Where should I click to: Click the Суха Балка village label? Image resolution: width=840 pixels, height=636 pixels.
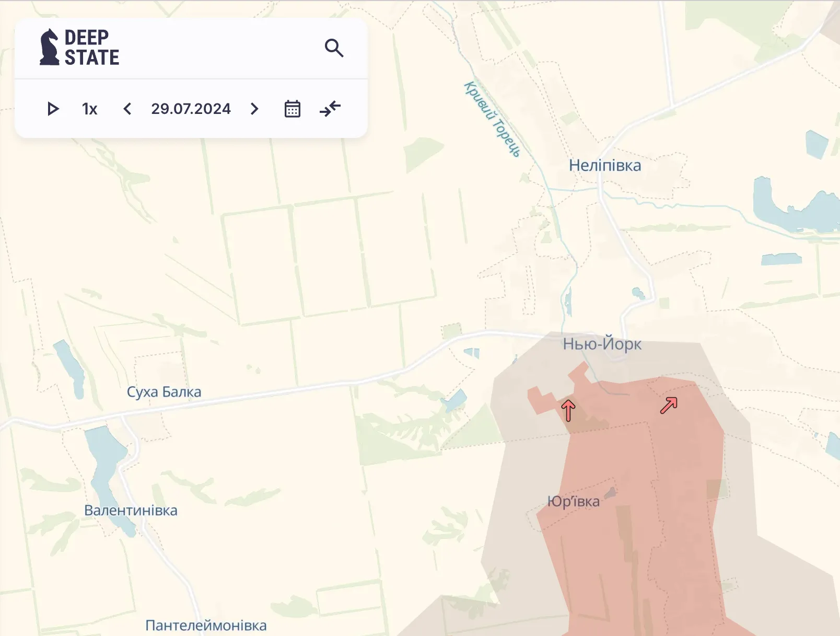(x=164, y=392)
